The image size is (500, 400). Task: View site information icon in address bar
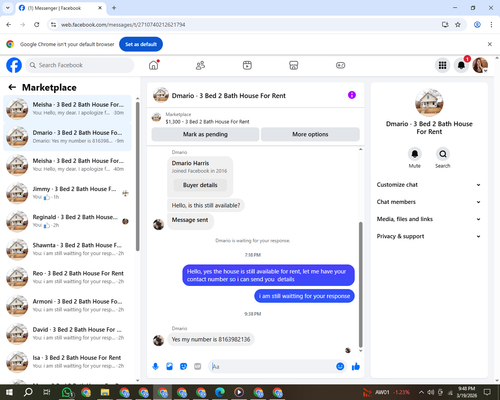[54, 25]
